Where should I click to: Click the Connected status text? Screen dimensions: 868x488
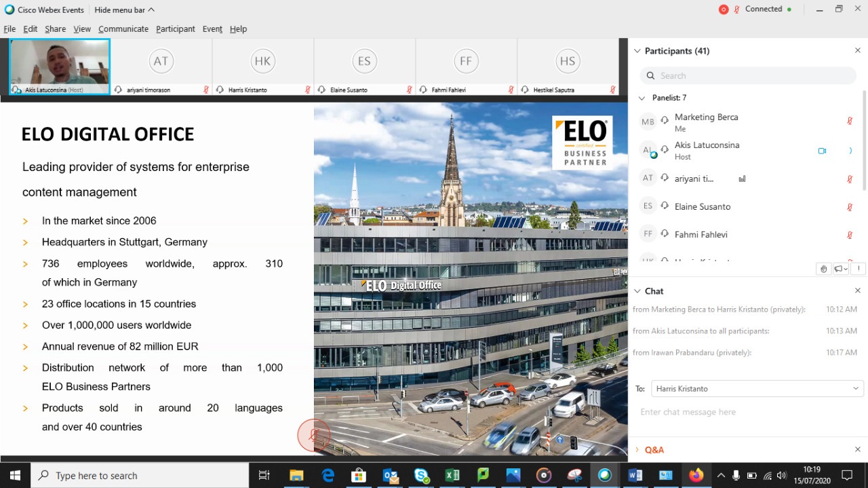point(764,10)
